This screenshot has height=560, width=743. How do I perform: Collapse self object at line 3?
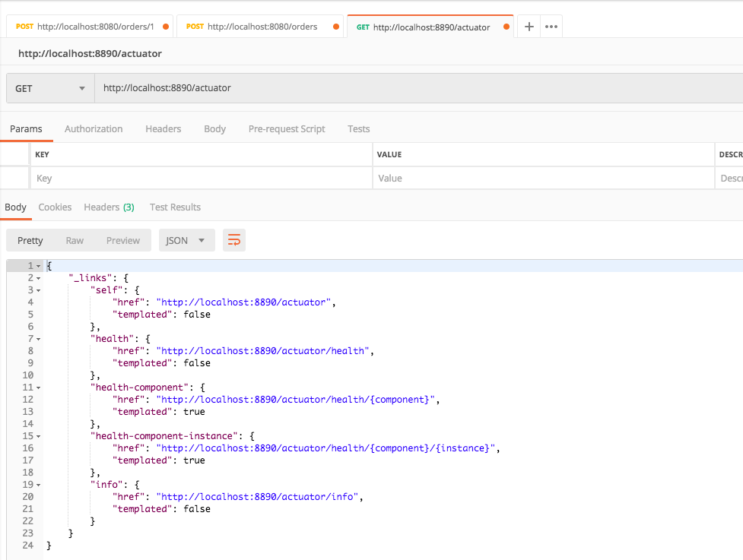[38, 290]
